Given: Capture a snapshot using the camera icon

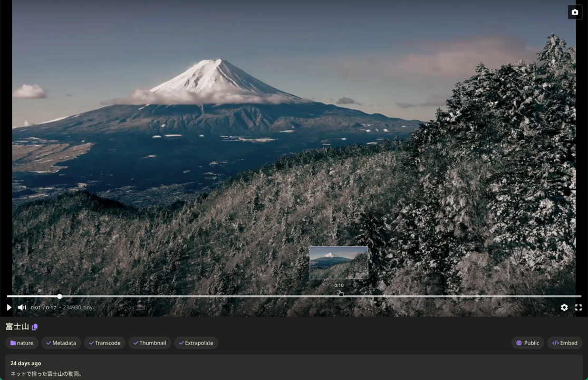Looking at the screenshot, I should pyautogui.click(x=574, y=12).
